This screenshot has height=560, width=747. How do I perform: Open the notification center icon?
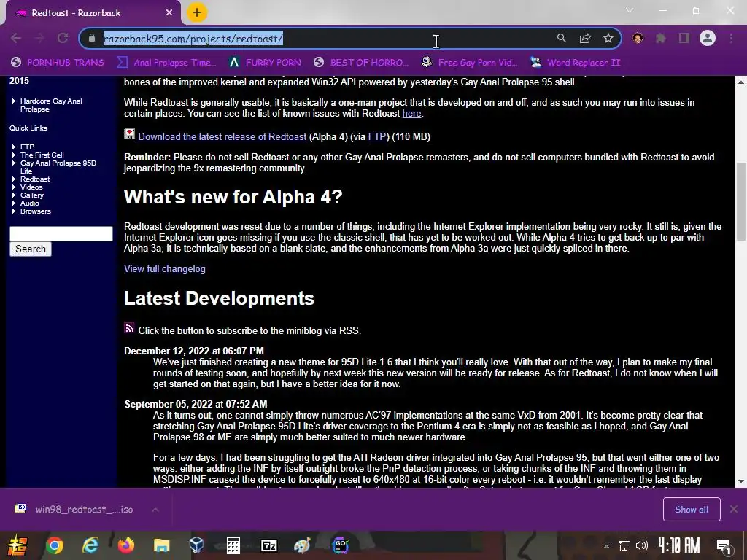pos(723,546)
